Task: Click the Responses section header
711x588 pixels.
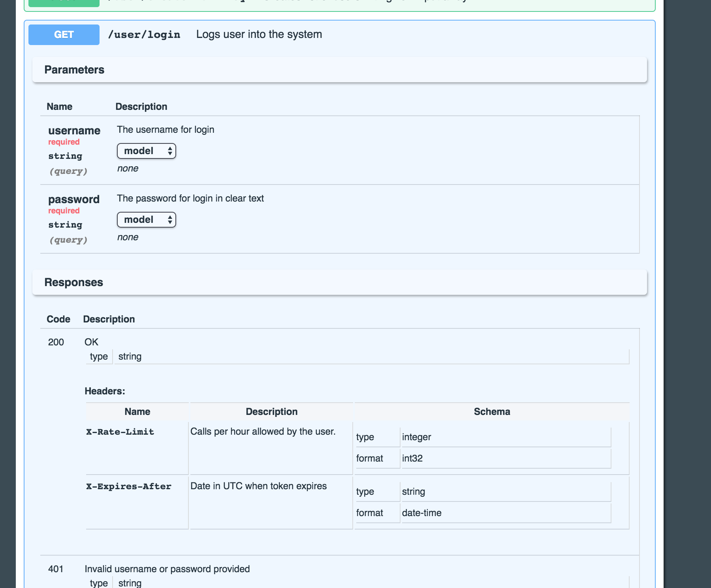Action: [73, 283]
